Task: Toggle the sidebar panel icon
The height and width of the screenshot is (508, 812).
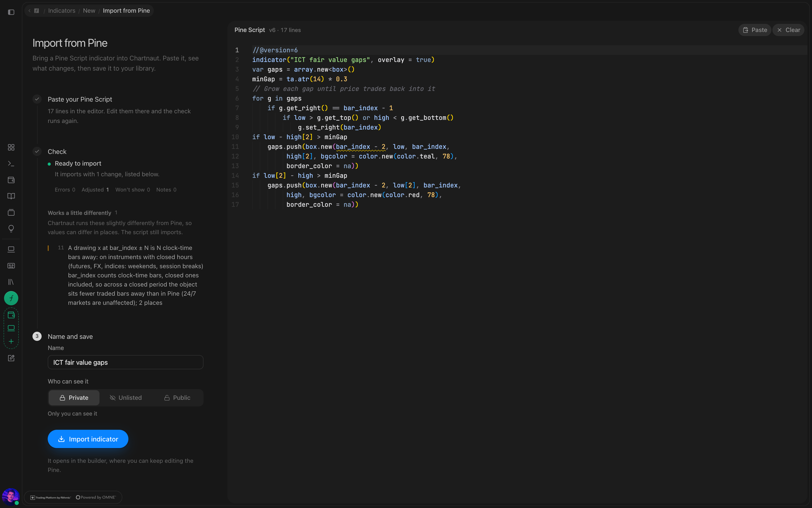Action: pyautogui.click(x=11, y=12)
